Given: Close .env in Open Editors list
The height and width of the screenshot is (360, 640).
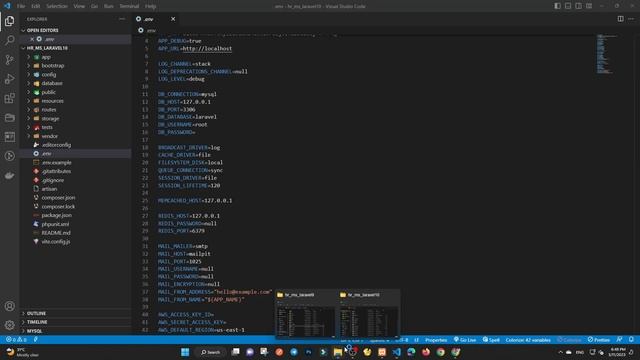Looking at the screenshot, I should coord(32,39).
